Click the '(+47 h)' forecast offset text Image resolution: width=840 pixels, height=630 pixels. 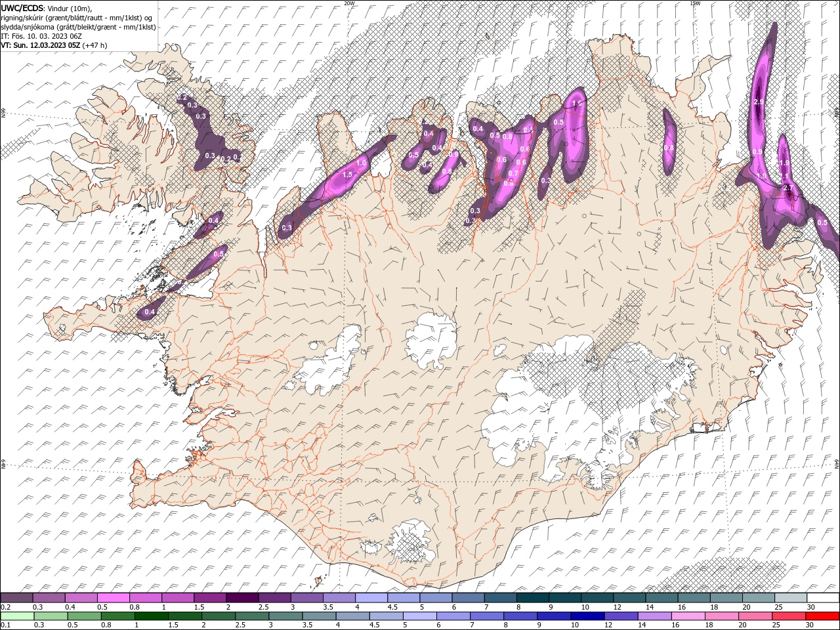tap(94, 45)
